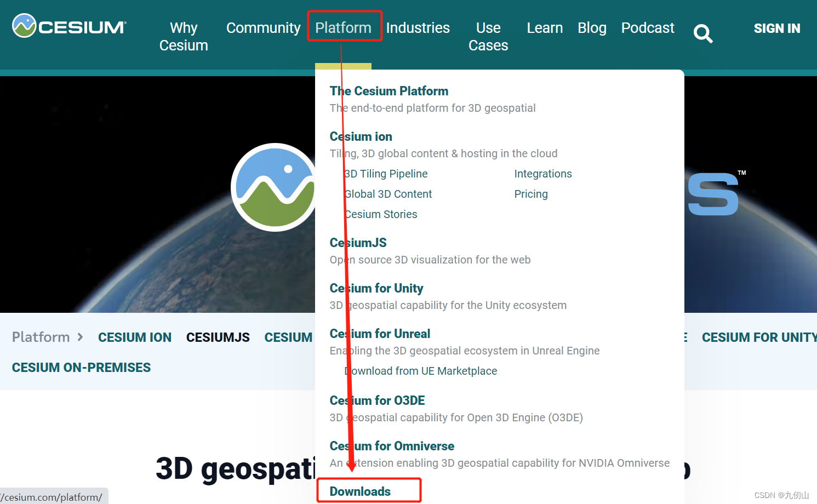Open the Use Cases menu

click(x=488, y=36)
